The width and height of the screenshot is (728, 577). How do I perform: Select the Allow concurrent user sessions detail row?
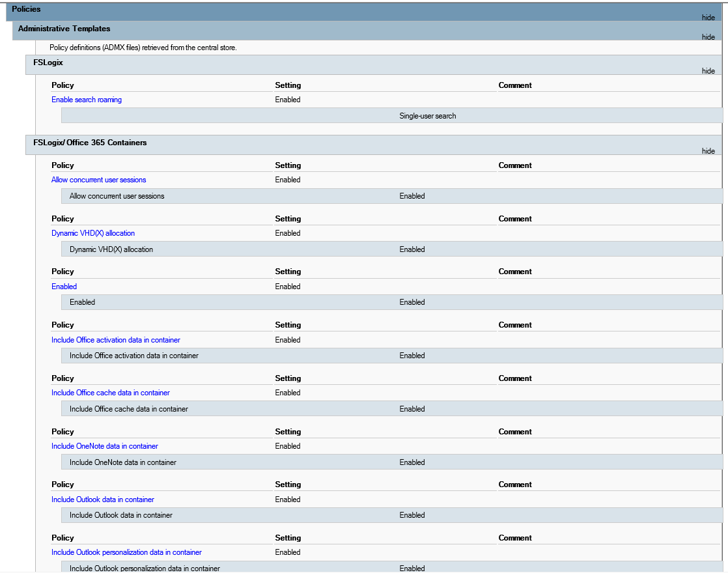click(x=392, y=197)
